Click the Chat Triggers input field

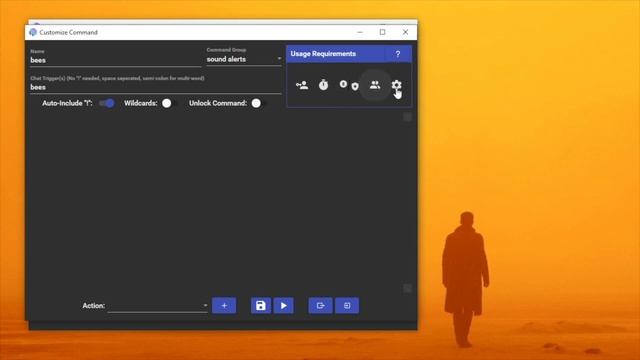(156, 87)
